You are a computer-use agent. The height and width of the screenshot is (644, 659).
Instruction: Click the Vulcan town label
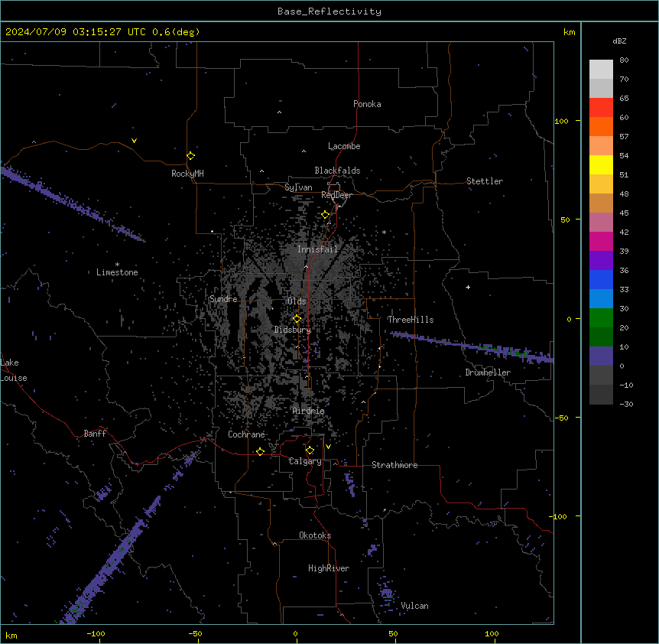(x=415, y=606)
